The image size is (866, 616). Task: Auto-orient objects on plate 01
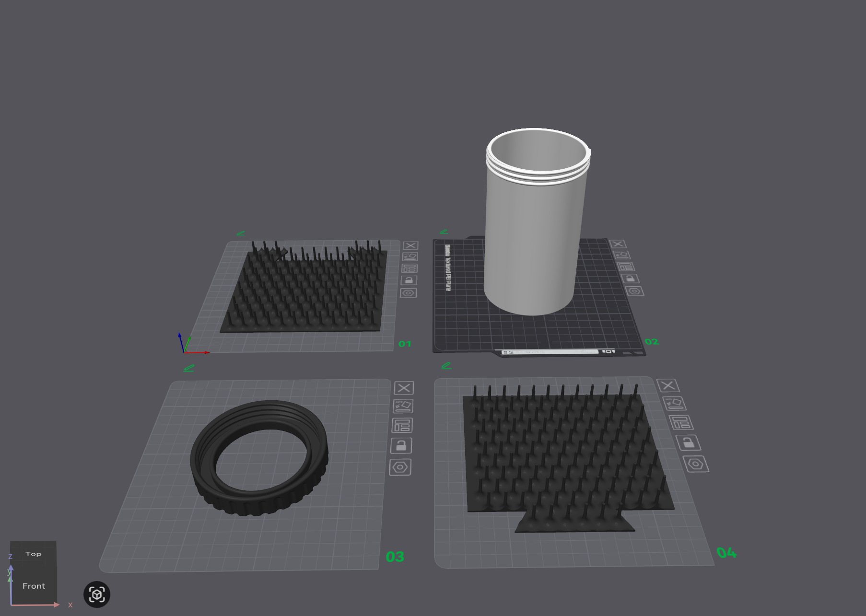410,257
